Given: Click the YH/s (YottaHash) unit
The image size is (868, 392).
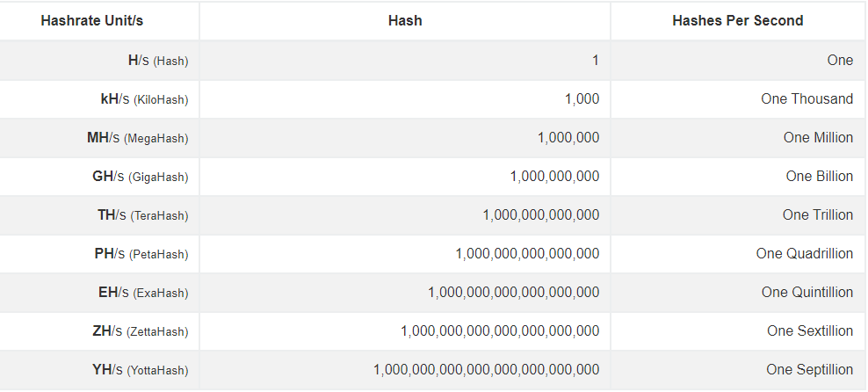Looking at the screenshot, I should pos(140,370).
